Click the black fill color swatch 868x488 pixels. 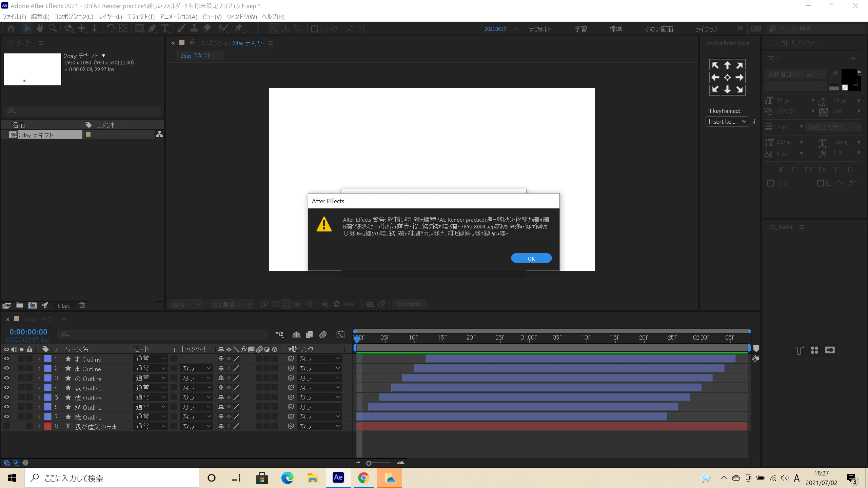click(848, 76)
